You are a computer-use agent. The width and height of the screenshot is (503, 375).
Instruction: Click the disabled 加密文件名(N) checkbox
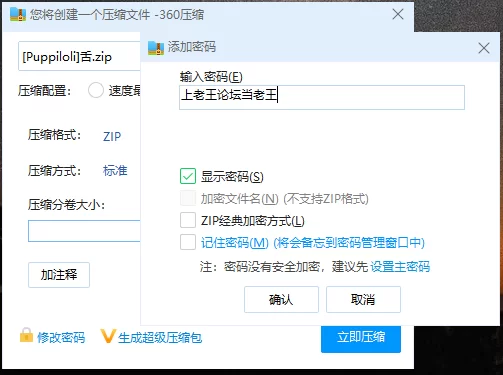coord(188,198)
